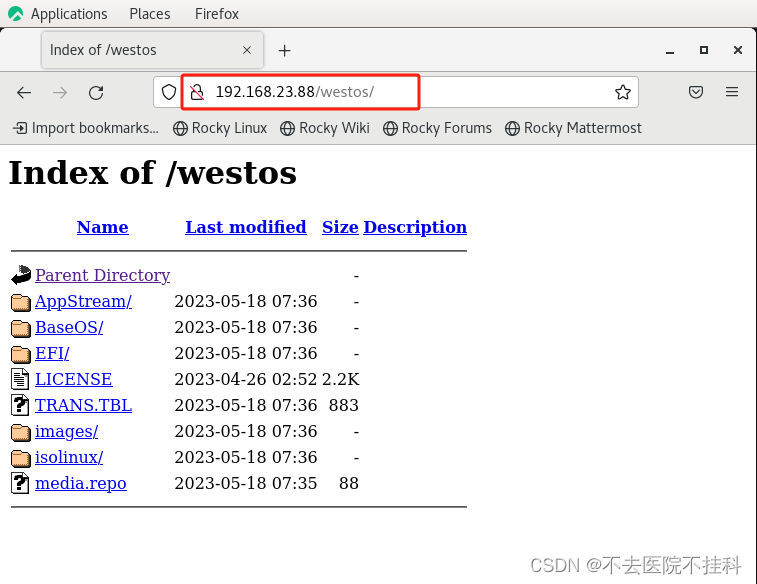Click the insecure connection padlock icon
Viewport: 757px width, 584px height.
point(196,92)
